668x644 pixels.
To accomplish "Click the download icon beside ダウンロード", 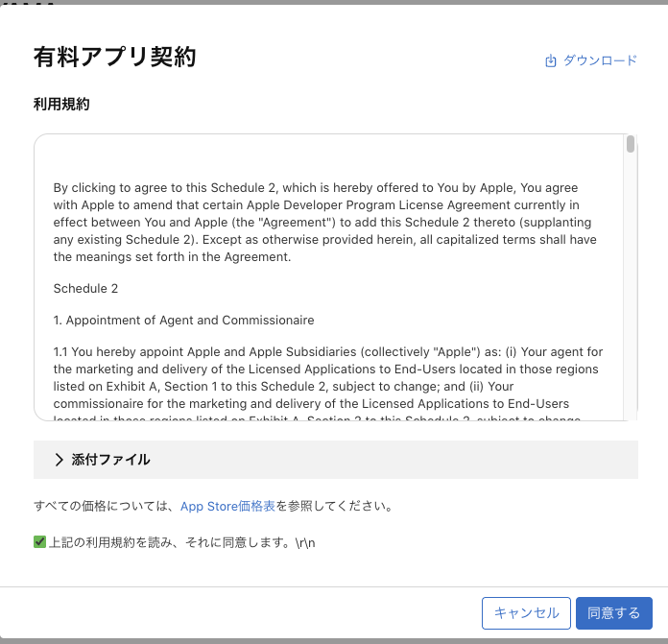I will coord(550,60).
